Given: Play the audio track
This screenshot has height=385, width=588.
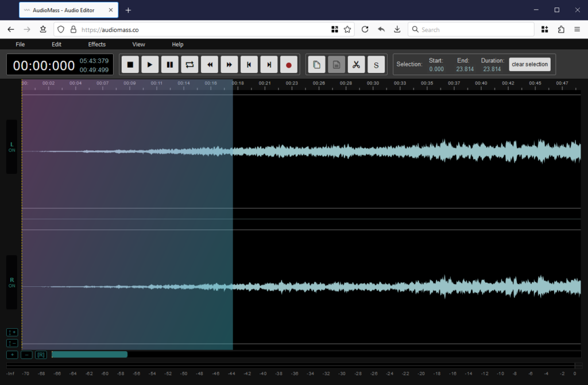Looking at the screenshot, I should 150,64.
